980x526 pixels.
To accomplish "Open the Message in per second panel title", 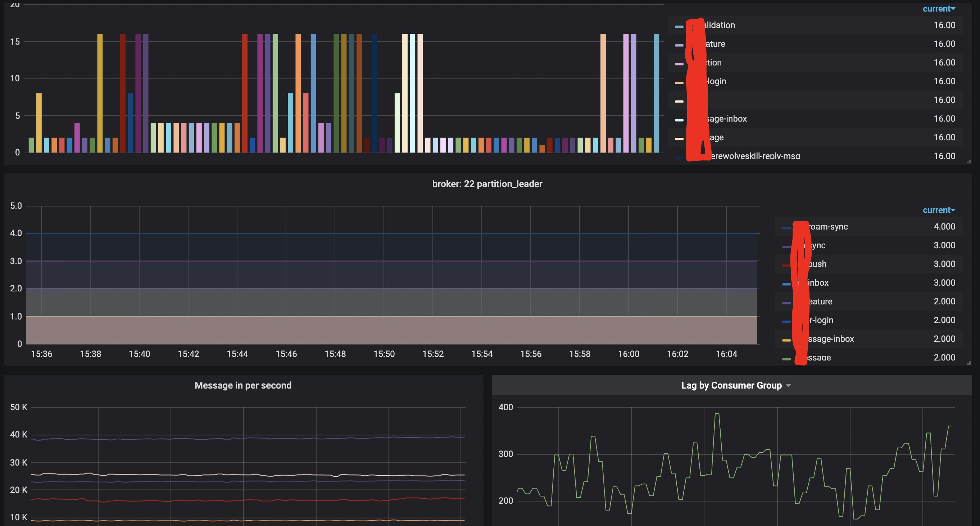I will pyautogui.click(x=243, y=386).
